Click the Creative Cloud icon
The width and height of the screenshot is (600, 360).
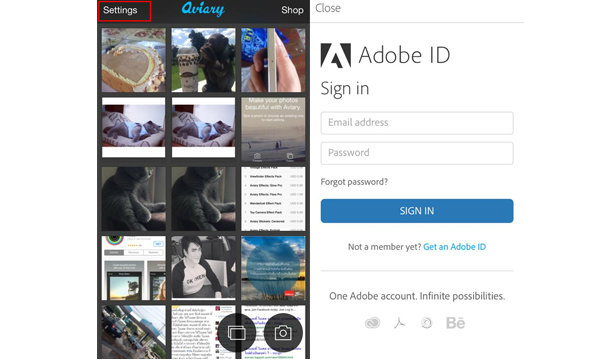point(372,323)
